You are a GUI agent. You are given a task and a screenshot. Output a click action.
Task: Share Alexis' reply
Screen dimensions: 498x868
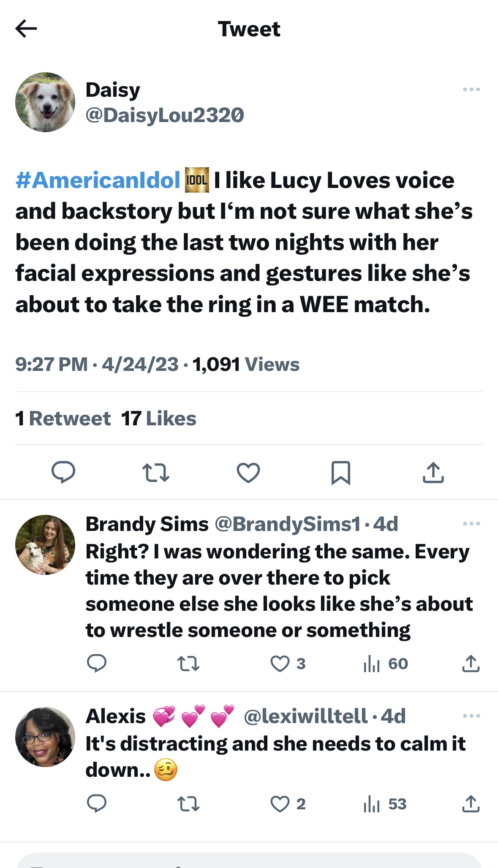coord(471,804)
